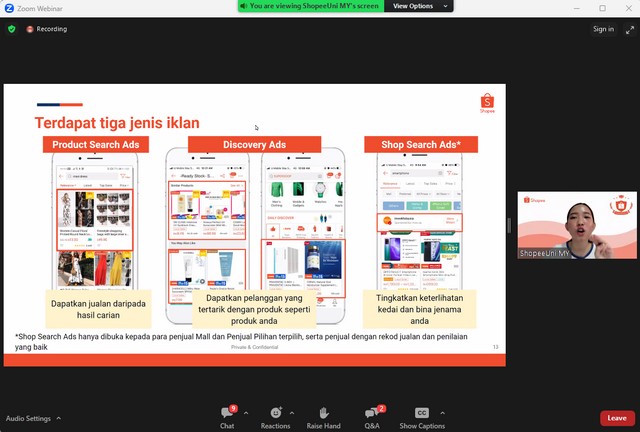Screen dimensions: 640x432
Task: Click the green security shield icon
Action: [x=12, y=29]
